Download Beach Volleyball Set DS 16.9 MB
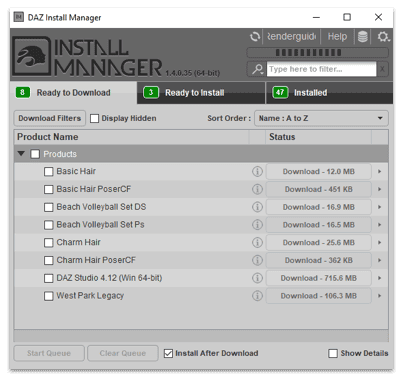The image size is (402, 377). click(319, 207)
